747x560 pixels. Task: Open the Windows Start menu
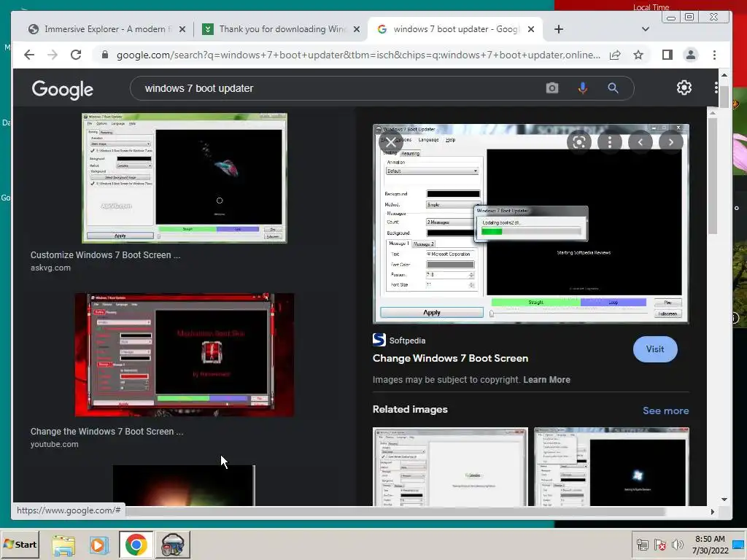coord(20,544)
